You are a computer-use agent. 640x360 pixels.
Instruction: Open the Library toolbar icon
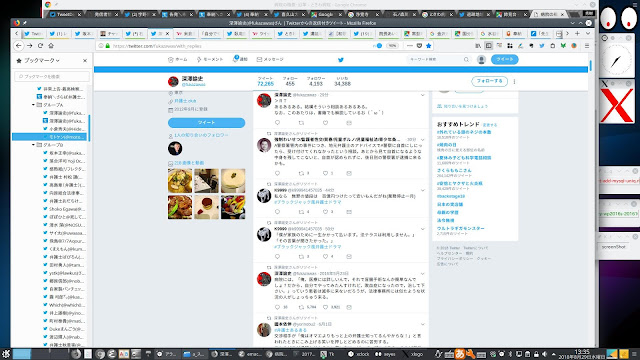pyautogui.click(x=478, y=46)
